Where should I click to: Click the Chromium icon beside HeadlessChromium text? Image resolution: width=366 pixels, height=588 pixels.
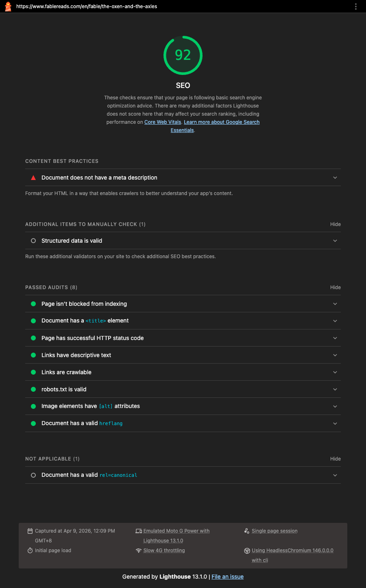click(x=247, y=551)
